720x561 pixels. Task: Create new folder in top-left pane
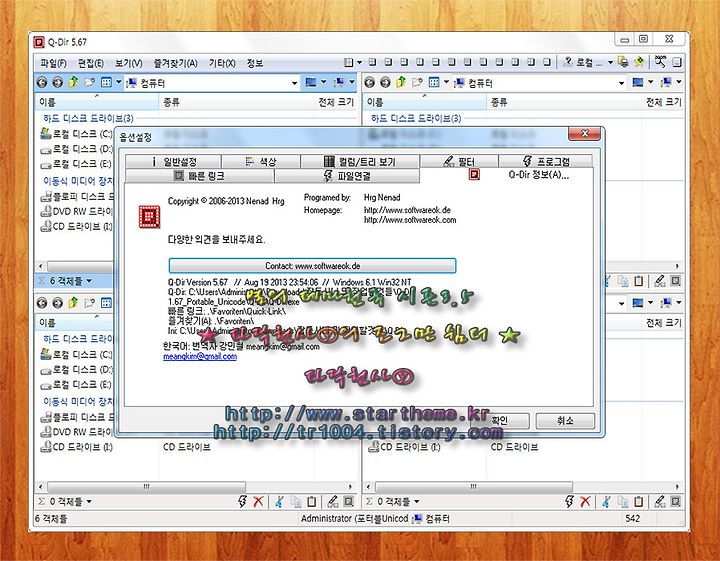tap(89, 83)
